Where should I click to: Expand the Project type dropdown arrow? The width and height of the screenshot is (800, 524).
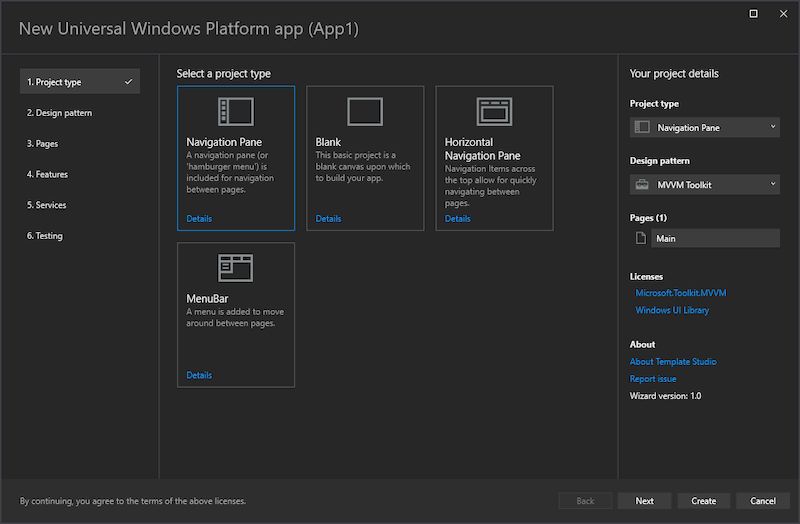[773, 128]
